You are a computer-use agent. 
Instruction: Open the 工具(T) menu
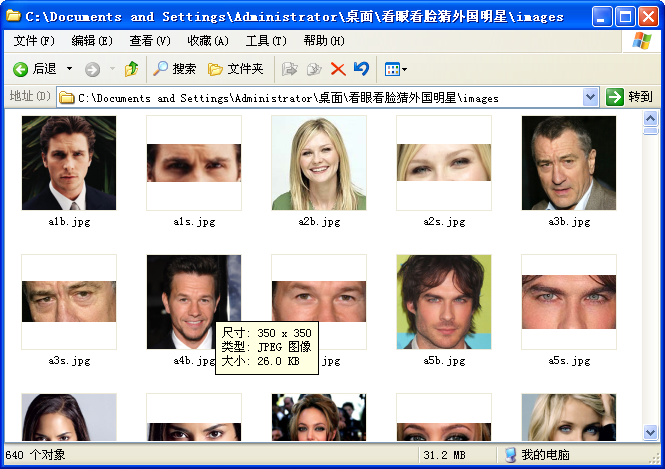click(x=266, y=41)
